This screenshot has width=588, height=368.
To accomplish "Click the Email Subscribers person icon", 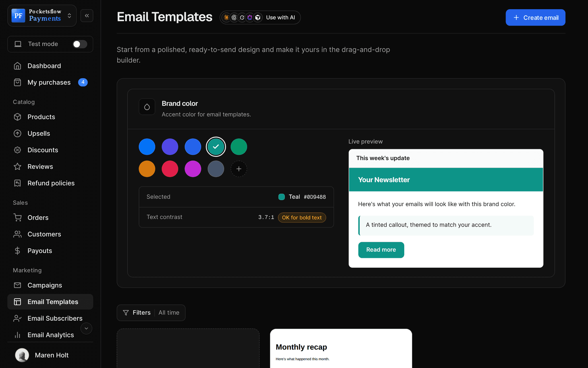I will click(18, 318).
